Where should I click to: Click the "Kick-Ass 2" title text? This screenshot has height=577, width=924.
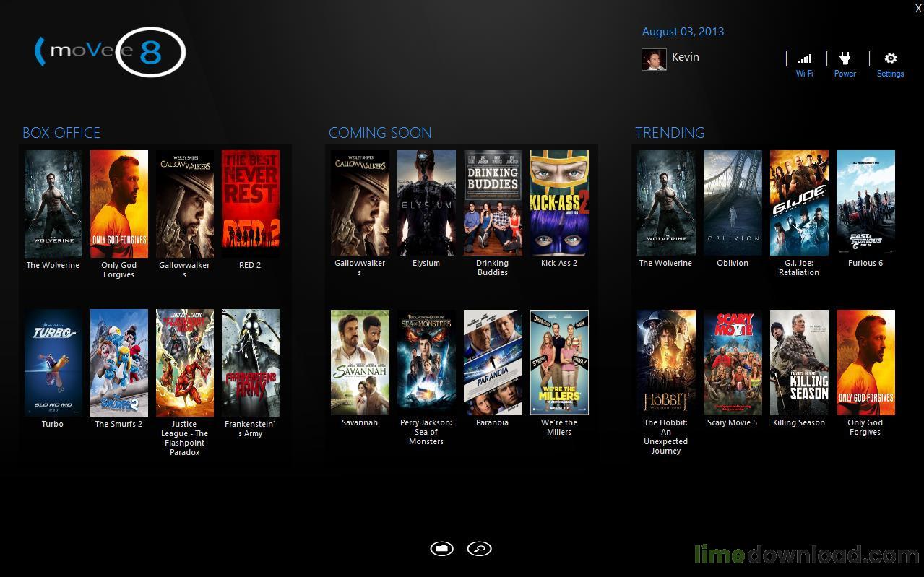click(559, 264)
